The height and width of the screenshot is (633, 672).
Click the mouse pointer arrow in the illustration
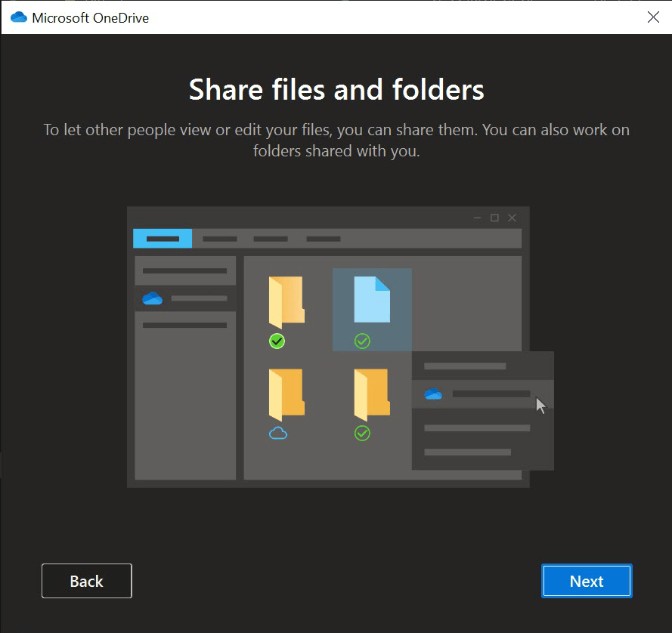pos(540,405)
